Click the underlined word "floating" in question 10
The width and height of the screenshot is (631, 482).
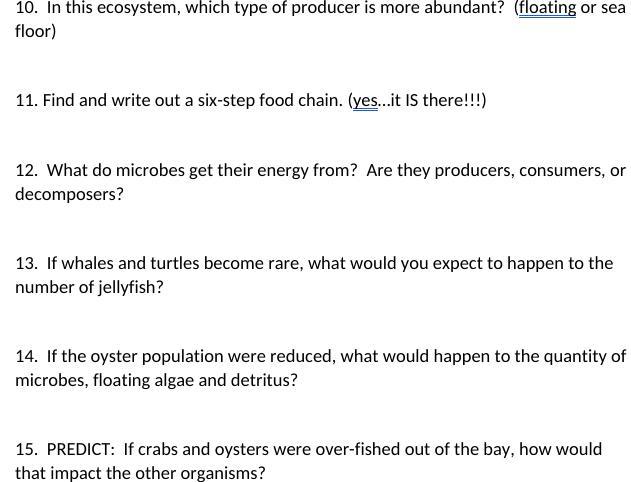(x=547, y=8)
